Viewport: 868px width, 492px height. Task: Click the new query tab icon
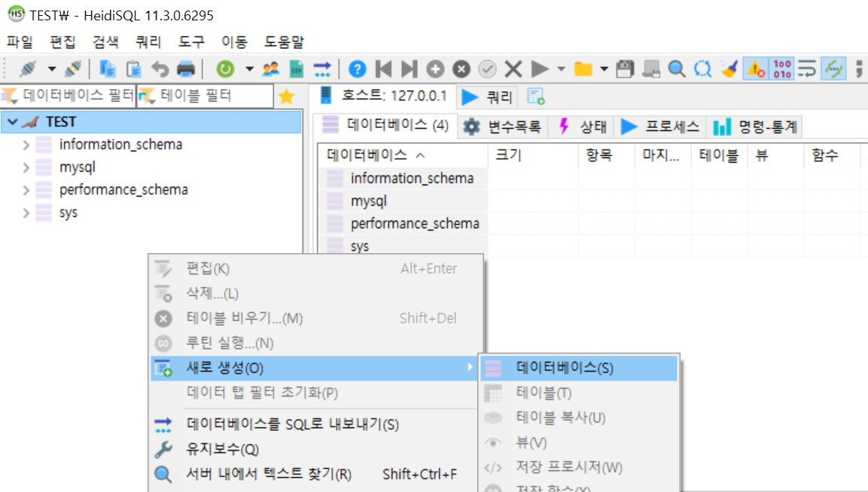pos(536,96)
